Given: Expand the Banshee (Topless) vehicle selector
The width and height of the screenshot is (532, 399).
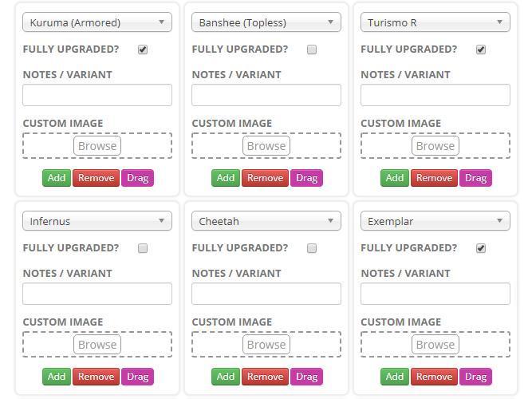Looking at the screenshot, I should point(266,22).
